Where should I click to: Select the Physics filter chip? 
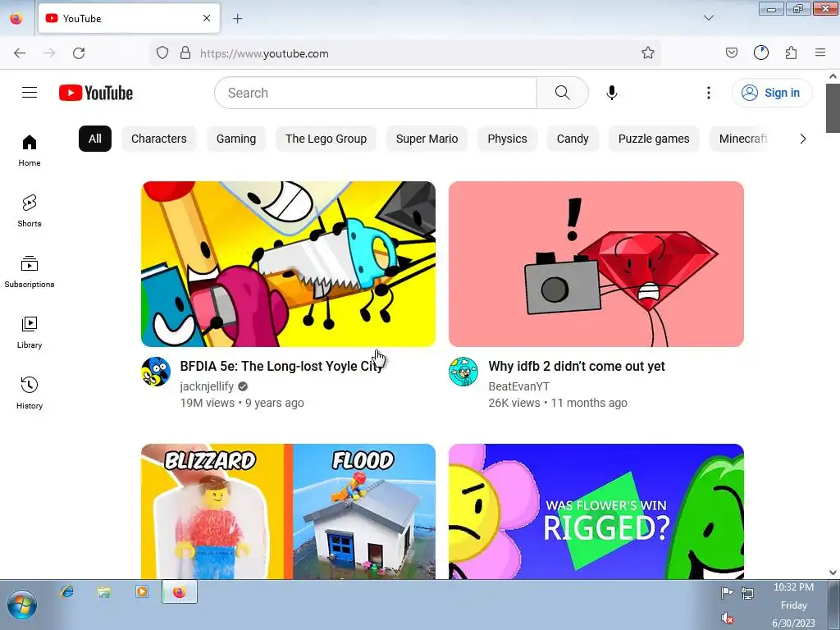[507, 139]
